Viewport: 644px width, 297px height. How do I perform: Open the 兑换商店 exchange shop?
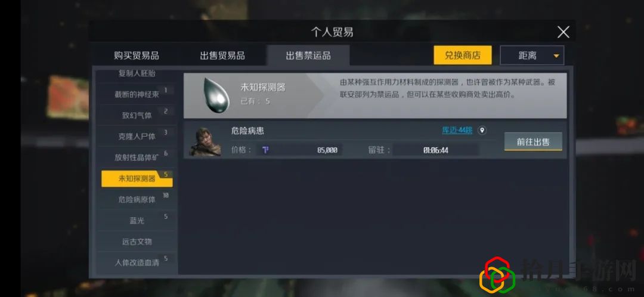coord(463,55)
